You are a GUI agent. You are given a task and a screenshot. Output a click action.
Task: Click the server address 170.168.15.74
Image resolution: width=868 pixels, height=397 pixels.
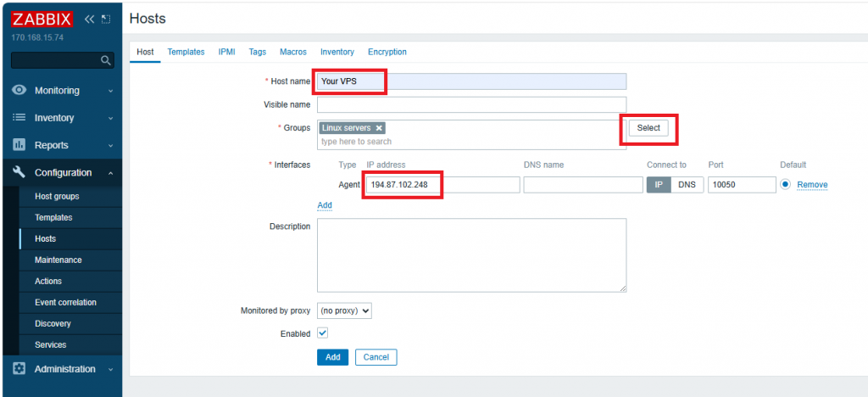pyautogui.click(x=37, y=38)
